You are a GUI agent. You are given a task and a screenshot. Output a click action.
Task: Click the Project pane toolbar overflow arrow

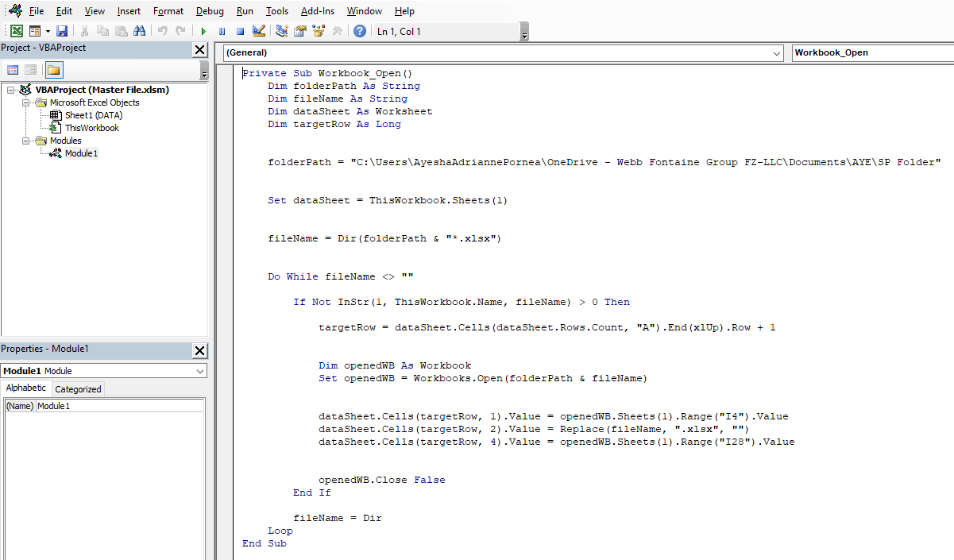[204, 71]
